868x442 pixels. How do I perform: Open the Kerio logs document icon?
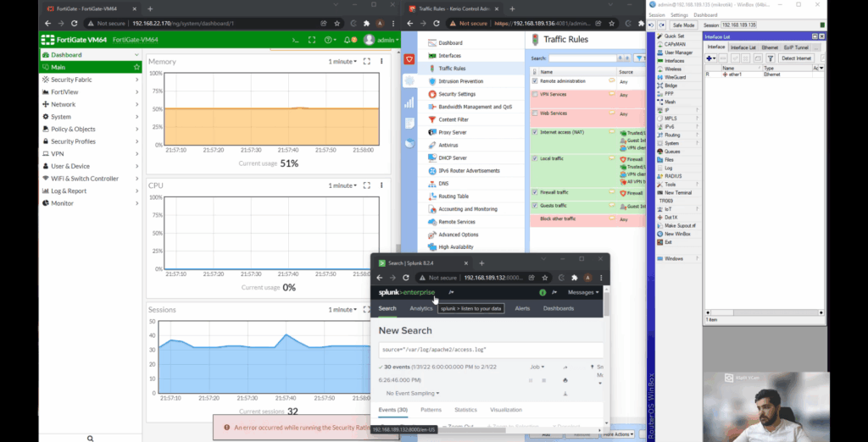[x=409, y=123]
